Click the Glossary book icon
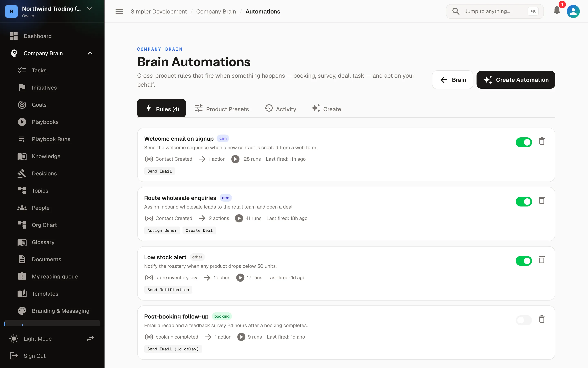Image resolution: width=588 pixels, height=368 pixels. pos(22,242)
